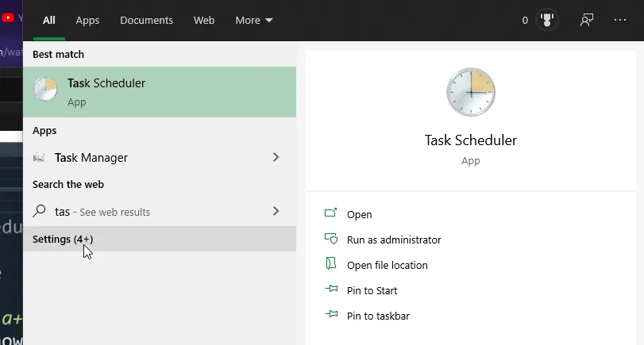Click the feedback person icon
This screenshot has width=644, height=345.
[587, 20]
